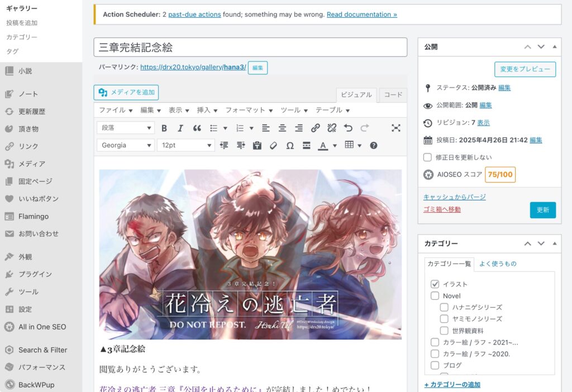Create a bulleted list
The height and width of the screenshot is (392, 572).
(x=214, y=128)
